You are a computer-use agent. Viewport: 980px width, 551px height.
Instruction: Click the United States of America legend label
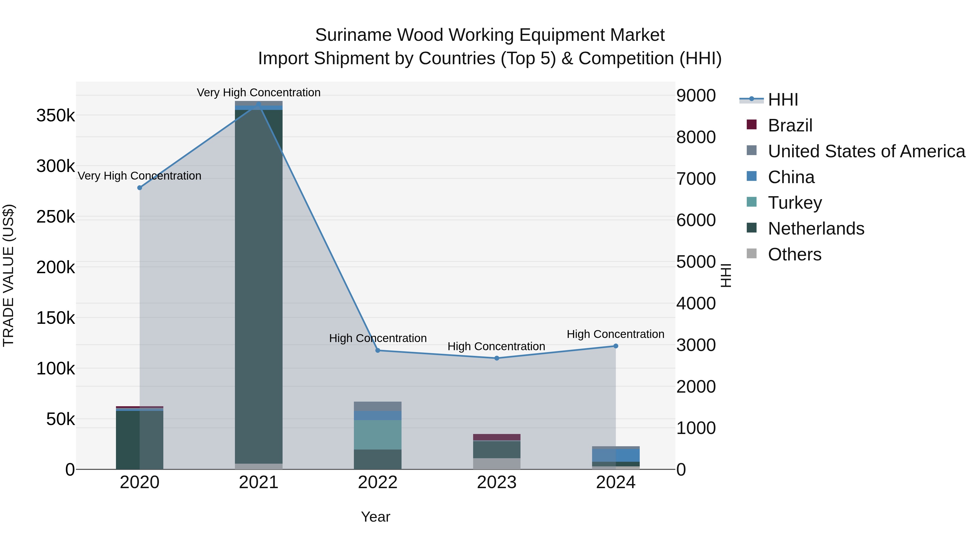click(867, 151)
